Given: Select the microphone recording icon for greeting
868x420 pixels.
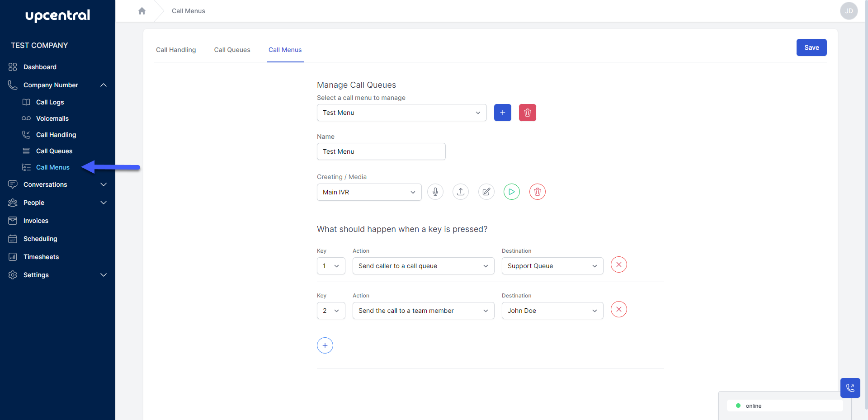Looking at the screenshot, I should coord(435,192).
